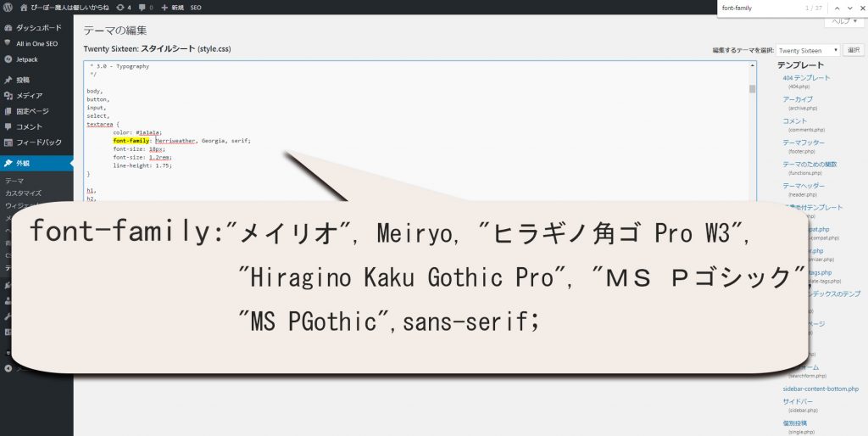Image resolution: width=868 pixels, height=436 pixels.
Task: Click the フィードバック form icon
Action: pyautogui.click(x=8, y=142)
